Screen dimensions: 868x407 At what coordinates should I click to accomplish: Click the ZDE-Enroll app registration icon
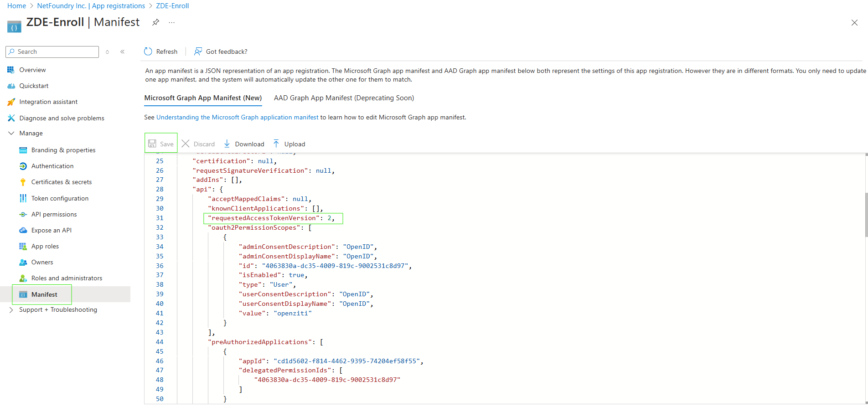click(x=14, y=26)
